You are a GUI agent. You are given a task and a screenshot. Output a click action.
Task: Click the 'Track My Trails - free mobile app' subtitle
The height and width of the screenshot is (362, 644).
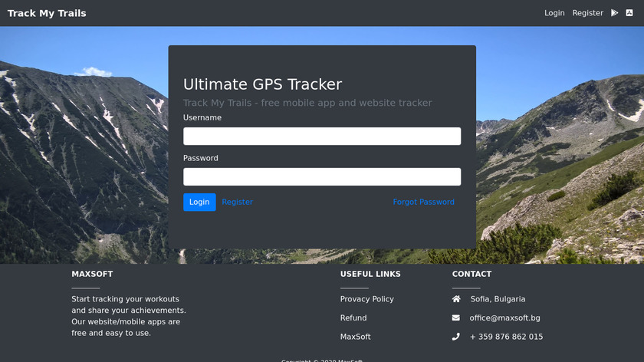tap(307, 103)
